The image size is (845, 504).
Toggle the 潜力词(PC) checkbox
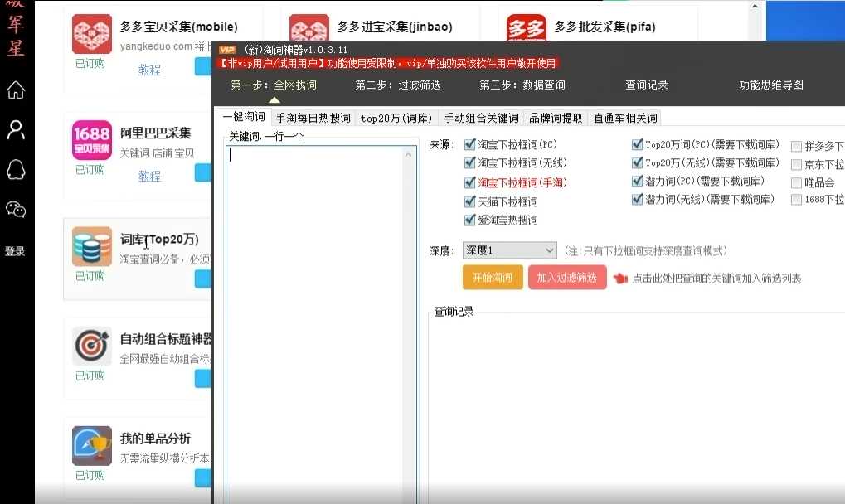pyautogui.click(x=637, y=181)
